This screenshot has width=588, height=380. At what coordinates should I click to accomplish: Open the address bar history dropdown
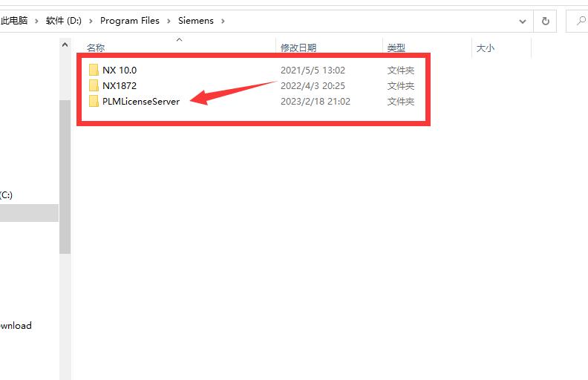point(523,22)
